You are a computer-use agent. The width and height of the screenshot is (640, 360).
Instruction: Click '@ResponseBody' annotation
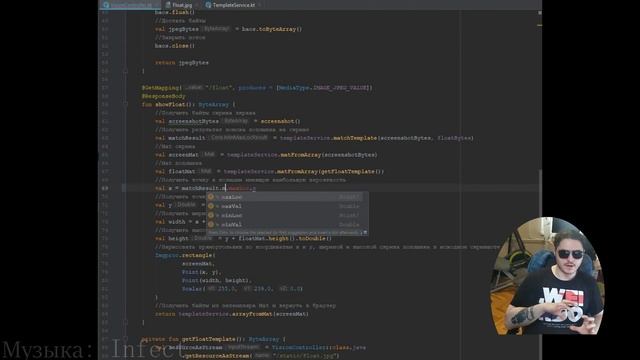click(x=164, y=96)
